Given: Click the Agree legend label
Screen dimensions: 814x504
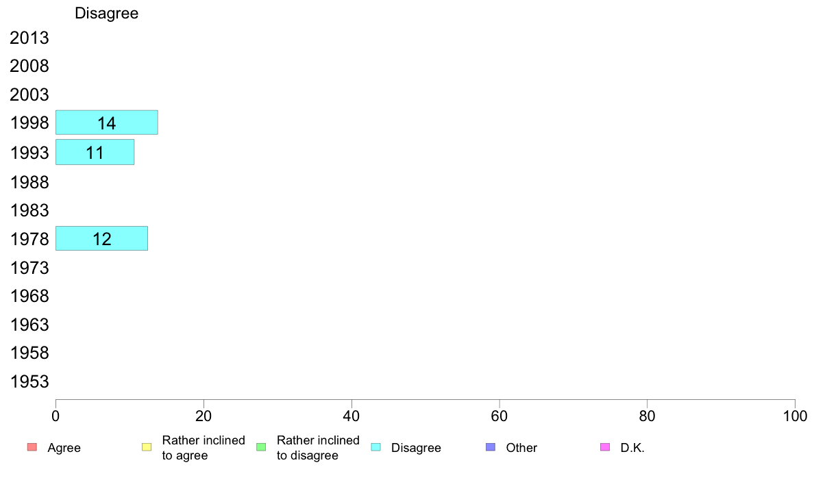Looking at the screenshot, I should point(64,448).
